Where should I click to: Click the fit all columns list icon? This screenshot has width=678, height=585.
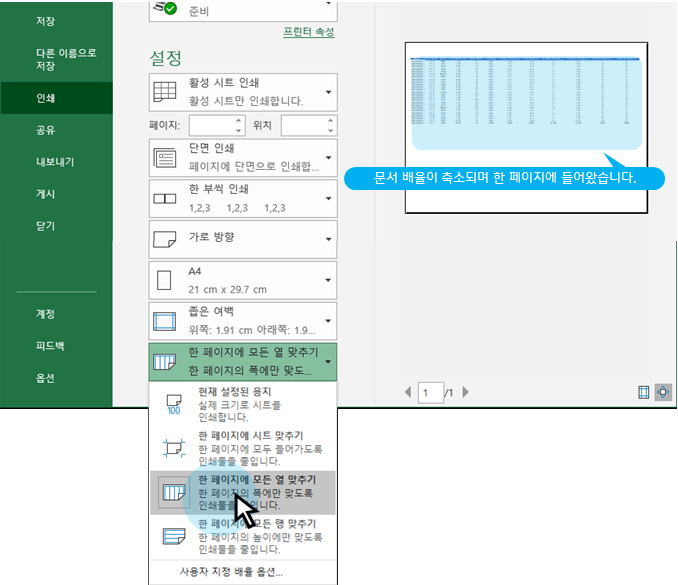[x=174, y=492]
